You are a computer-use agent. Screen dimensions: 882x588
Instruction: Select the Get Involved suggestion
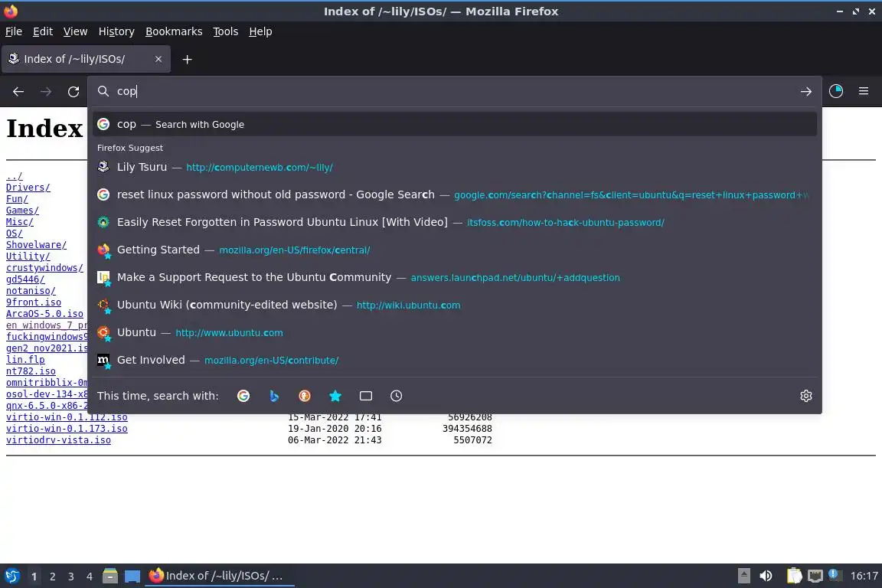(455, 360)
